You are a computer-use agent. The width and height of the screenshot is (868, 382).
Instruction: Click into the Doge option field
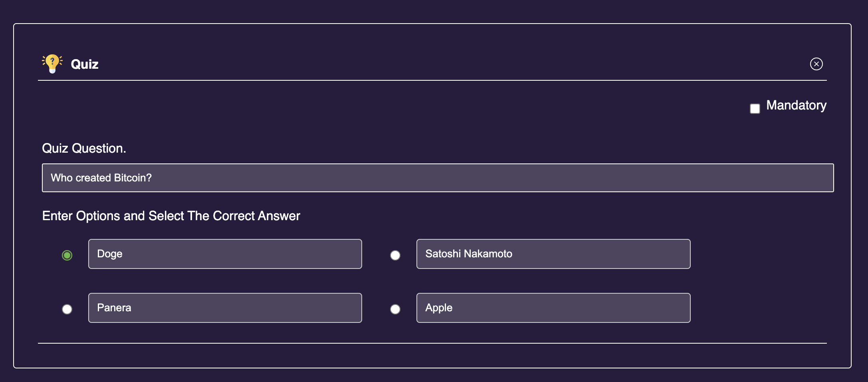click(x=225, y=254)
